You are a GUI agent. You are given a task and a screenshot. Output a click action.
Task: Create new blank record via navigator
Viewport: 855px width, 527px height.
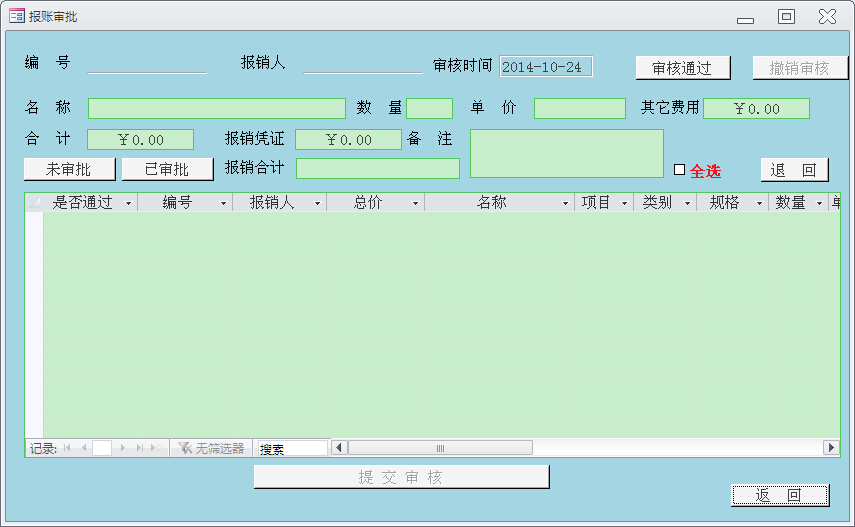click(158, 448)
